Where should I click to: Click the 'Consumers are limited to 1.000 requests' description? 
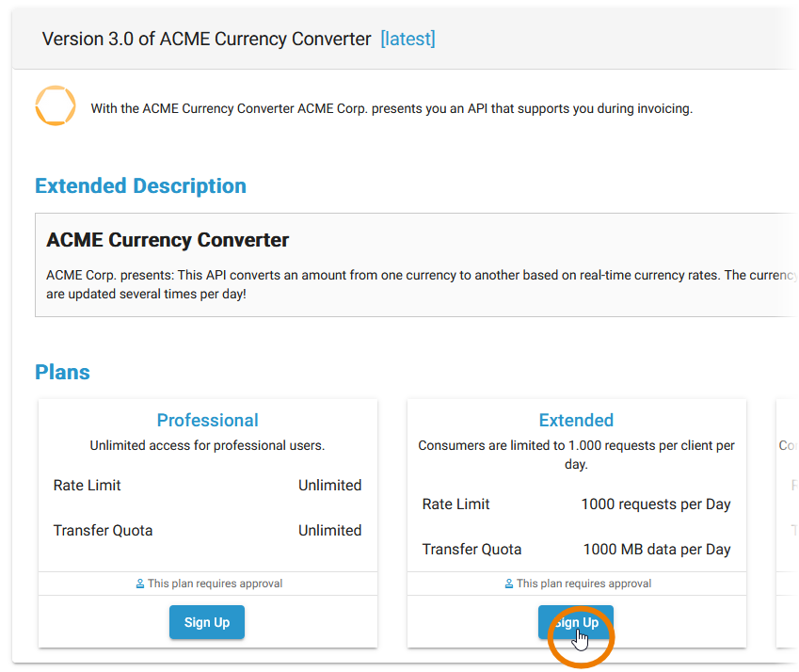(576, 455)
